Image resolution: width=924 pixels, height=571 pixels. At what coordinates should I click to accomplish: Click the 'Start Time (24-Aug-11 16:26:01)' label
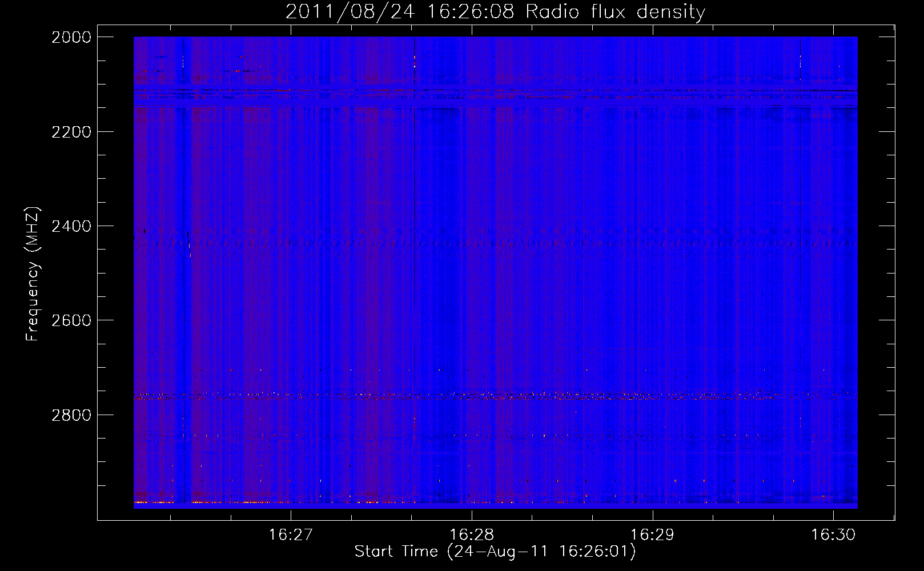495,552
